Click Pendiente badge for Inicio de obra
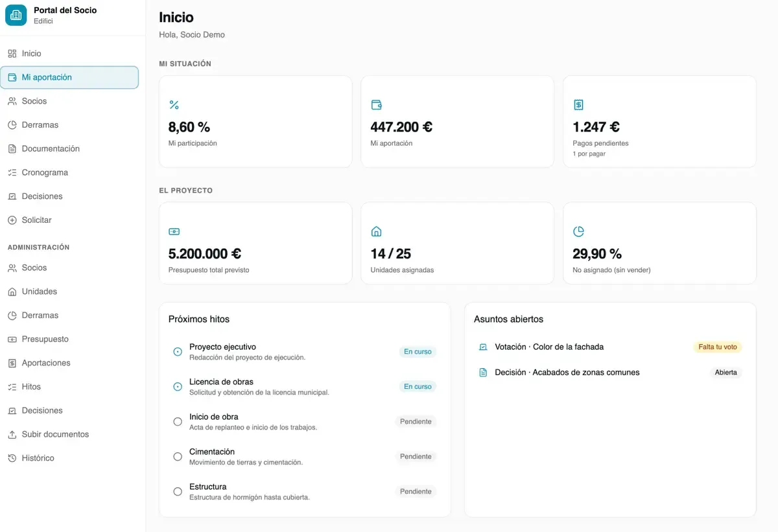Screen dimensions: 778x532 416,422
